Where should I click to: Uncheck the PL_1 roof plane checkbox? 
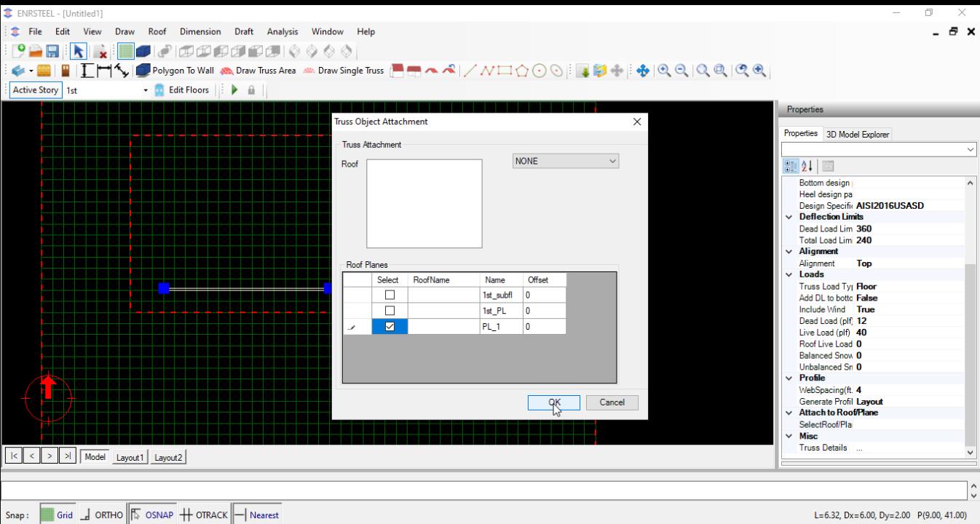390,327
